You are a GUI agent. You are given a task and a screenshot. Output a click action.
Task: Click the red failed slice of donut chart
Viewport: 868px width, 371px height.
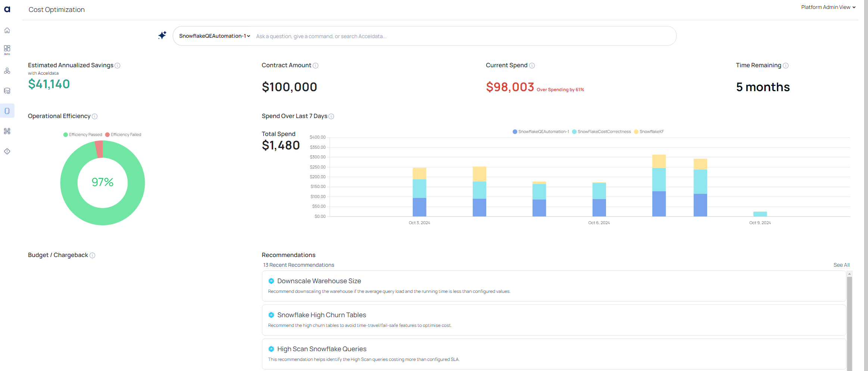coord(99,149)
